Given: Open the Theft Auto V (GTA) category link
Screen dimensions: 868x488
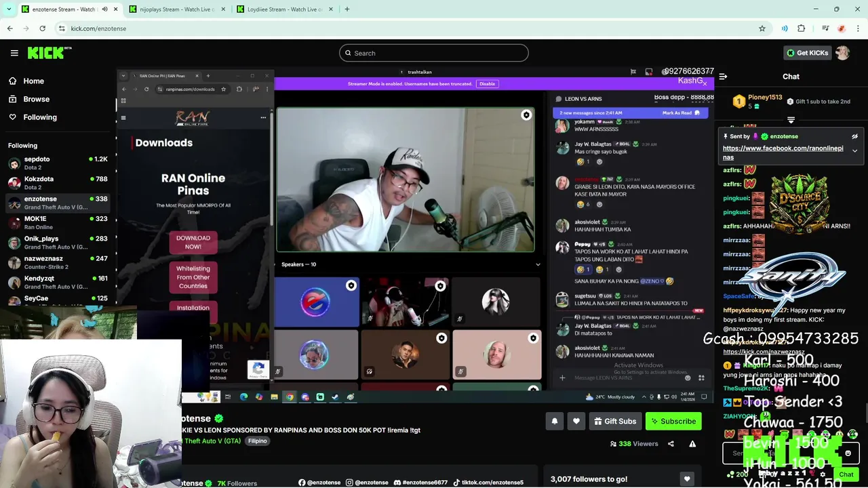Looking at the screenshot, I should tap(213, 441).
